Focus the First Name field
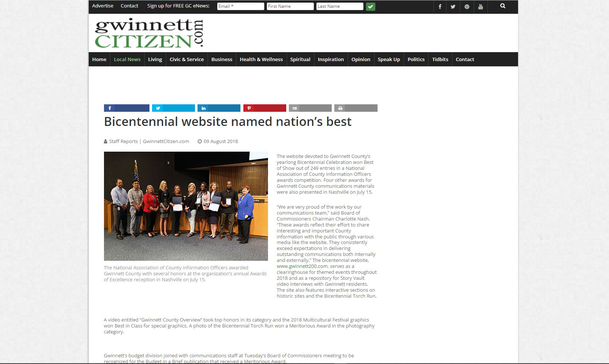Image resolution: width=609 pixels, height=364 pixels. (x=290, y=6)
